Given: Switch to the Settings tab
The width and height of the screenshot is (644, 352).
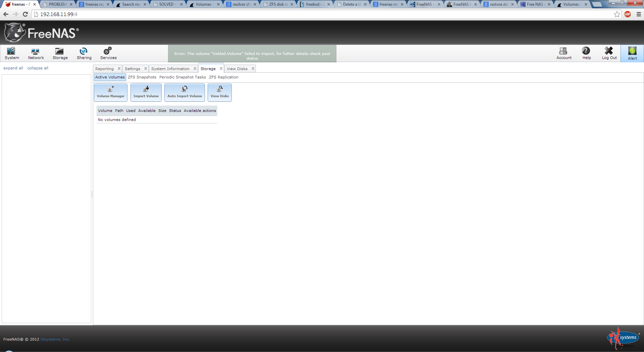Looking at the screenshot, I should (x=132, y=69).
